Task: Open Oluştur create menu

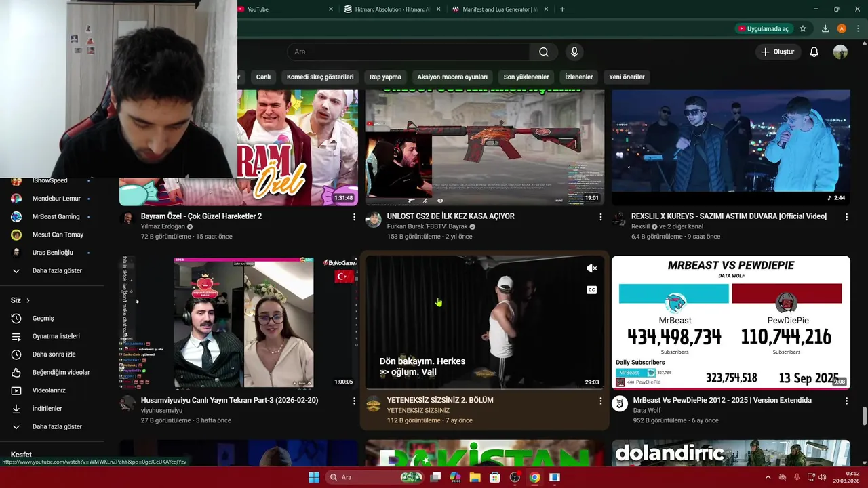Action: [778, 52]
